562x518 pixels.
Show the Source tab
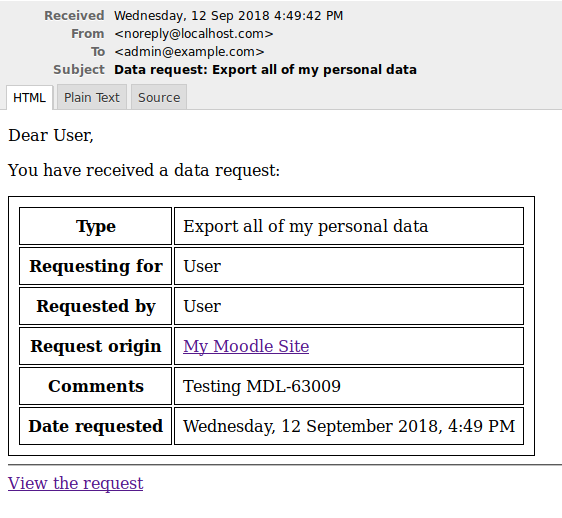[x=159, y=97]
